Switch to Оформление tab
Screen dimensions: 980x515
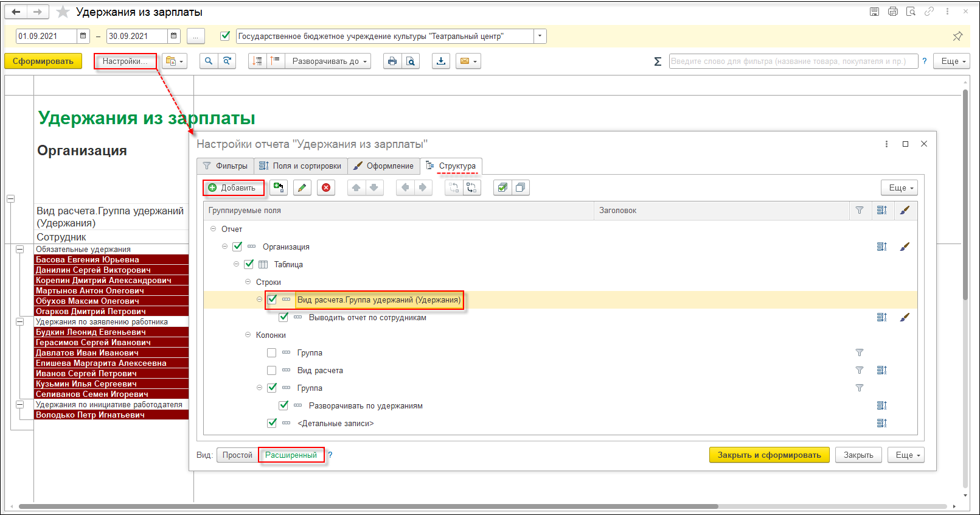pos(384,166)
